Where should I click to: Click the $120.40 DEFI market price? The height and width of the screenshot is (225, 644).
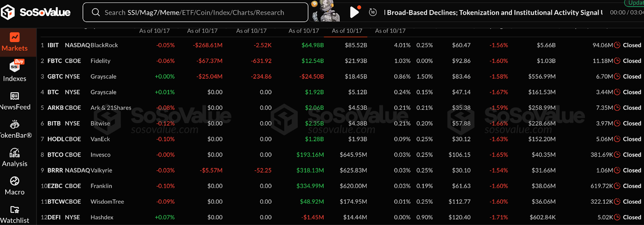460,217
